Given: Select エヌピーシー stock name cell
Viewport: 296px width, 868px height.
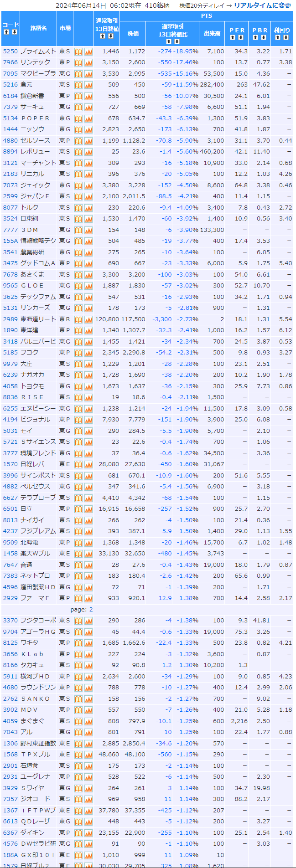Looking at the screenshot, I should coord(38,409).
